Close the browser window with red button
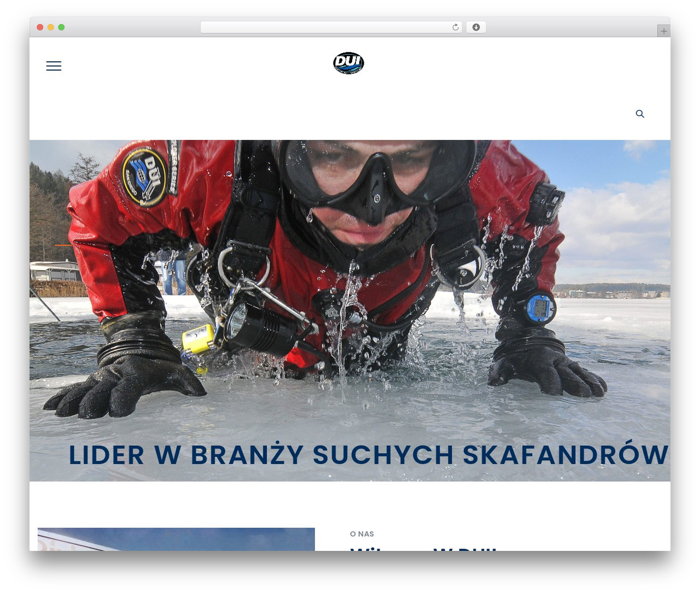700x593 pixels. [x=40, y=27]
